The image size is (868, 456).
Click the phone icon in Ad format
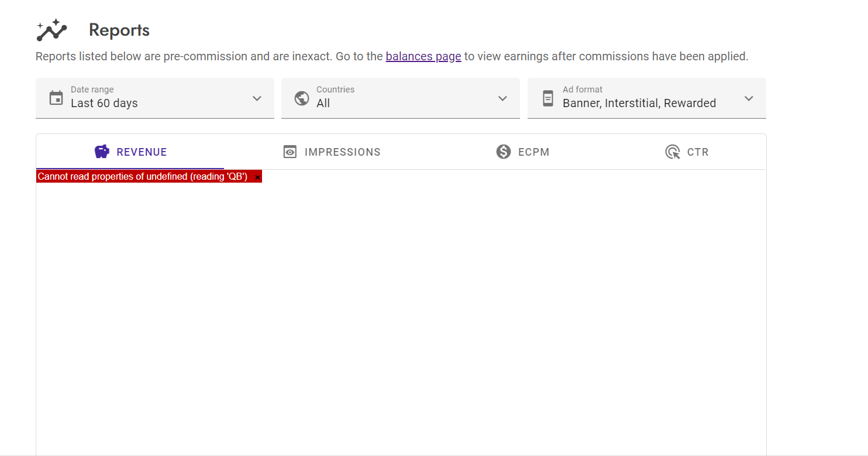tap(548, 98)
